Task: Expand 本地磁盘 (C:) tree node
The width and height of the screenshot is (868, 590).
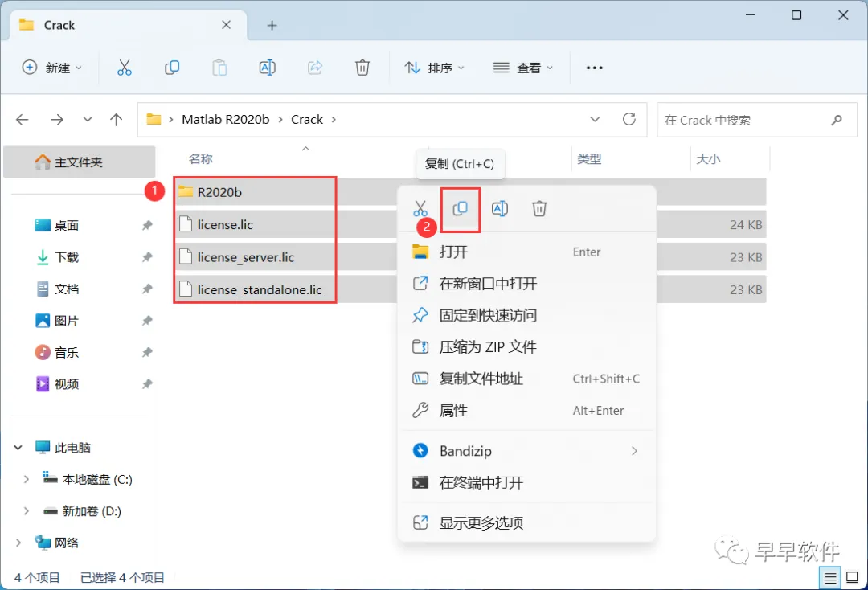Action: pyautogui.click(x=26, y=479)
